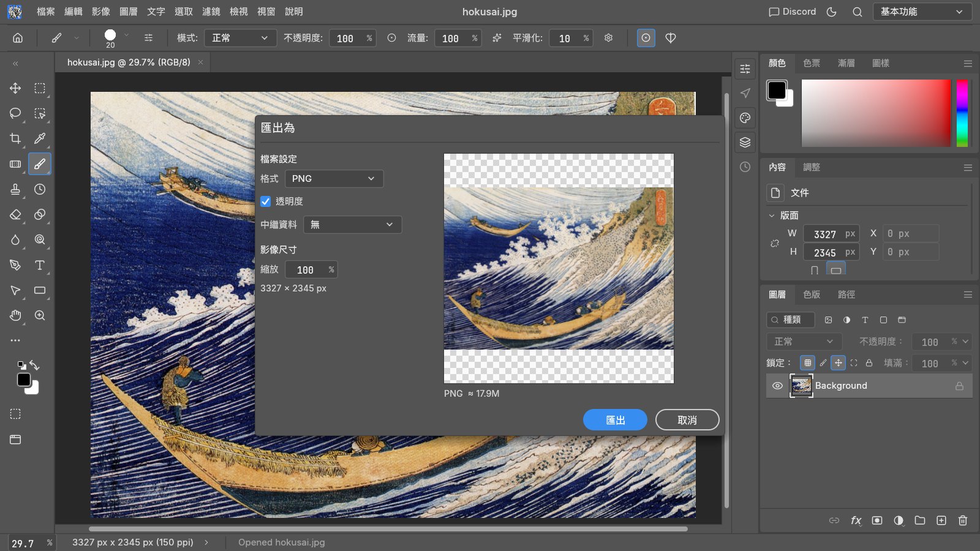Image resolution: width=980 pixels, height=551 pixels.
Task: Select the Move tool
Action: [x=15, y=88]
